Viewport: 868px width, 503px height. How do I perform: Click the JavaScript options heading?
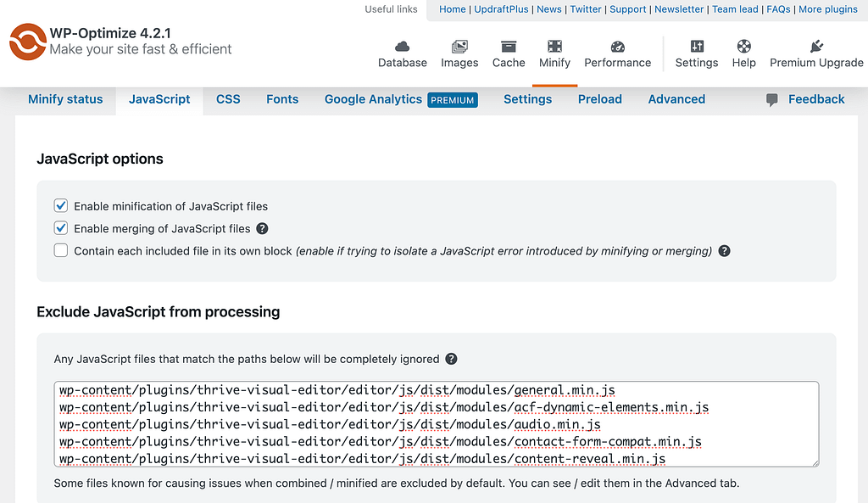[x=100, y=159]
